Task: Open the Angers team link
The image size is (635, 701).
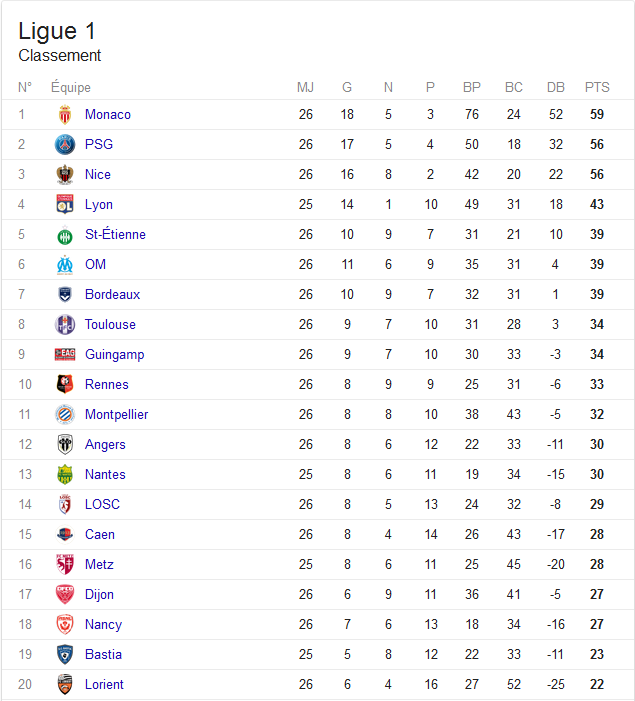Action: (x=105, y=444)
